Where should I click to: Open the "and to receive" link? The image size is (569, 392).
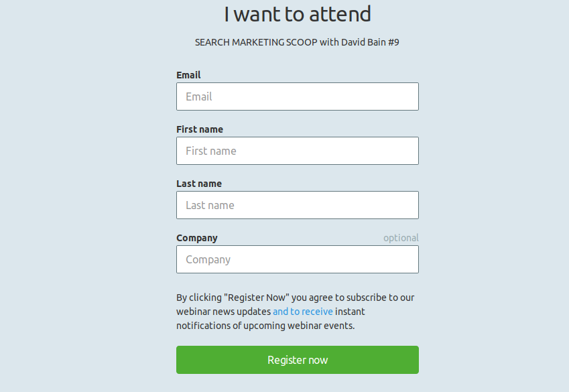pyautogui.click(x=302, y=312)
